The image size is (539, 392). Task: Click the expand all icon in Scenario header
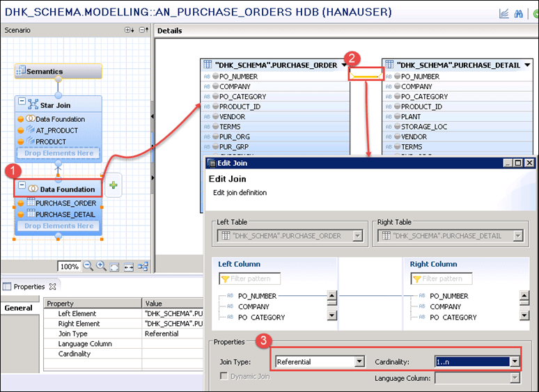click(129, 30)
